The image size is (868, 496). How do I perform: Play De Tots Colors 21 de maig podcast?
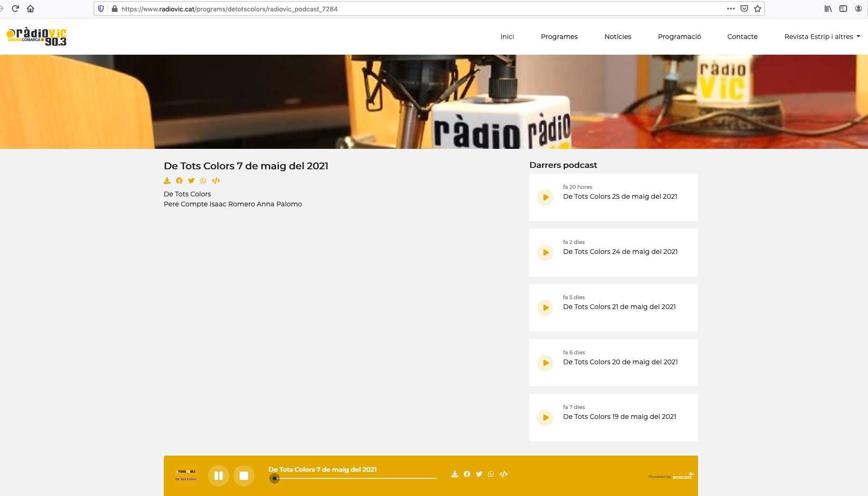click(545, 308)
